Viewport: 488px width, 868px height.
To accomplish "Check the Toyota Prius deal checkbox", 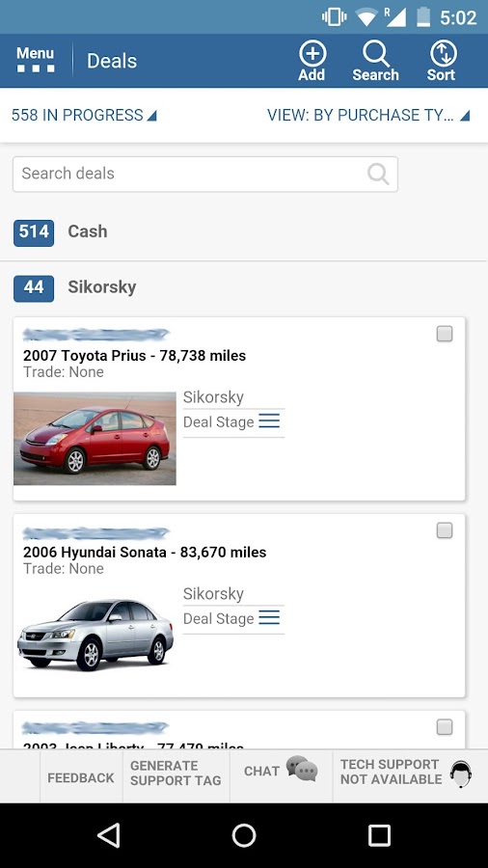I will click(x=445, y=334).
